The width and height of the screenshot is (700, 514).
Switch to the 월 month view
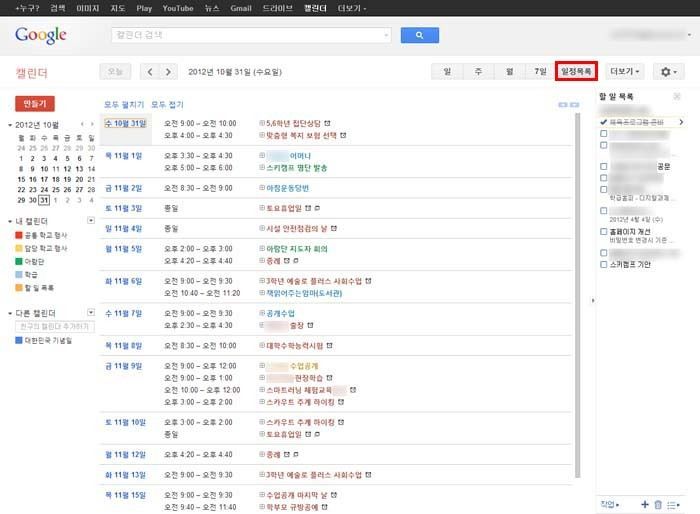509,71
